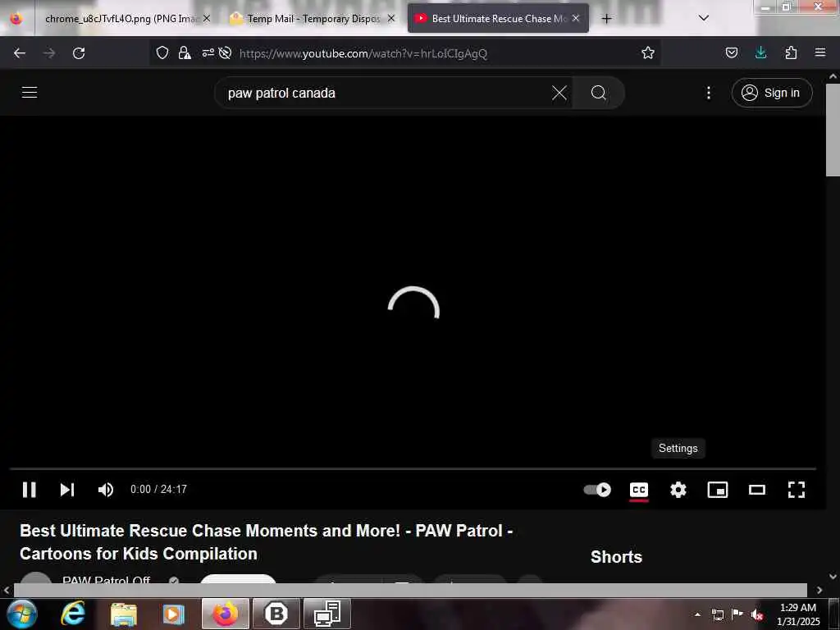Open YouTube three-dot settings menu
Viewport: 840px width, 630px height.
click(x=708, y=93)
